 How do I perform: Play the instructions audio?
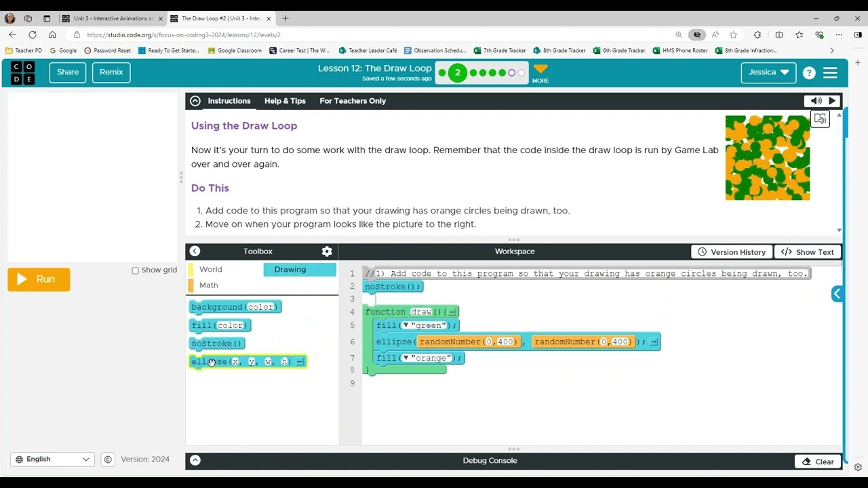coord(832,101)
